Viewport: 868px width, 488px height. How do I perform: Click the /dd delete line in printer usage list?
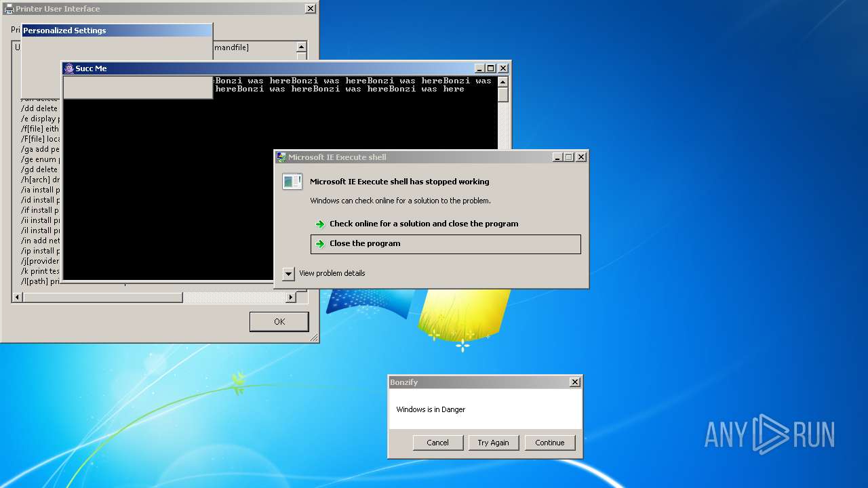39,108
